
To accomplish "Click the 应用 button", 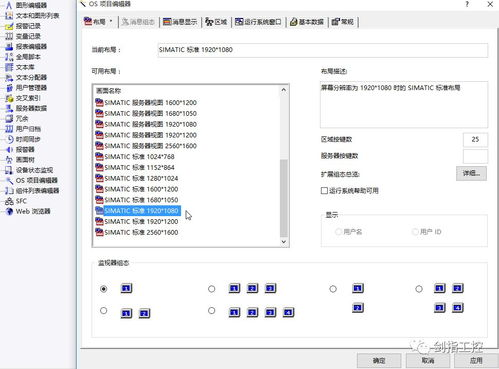I will pos(476,360).
